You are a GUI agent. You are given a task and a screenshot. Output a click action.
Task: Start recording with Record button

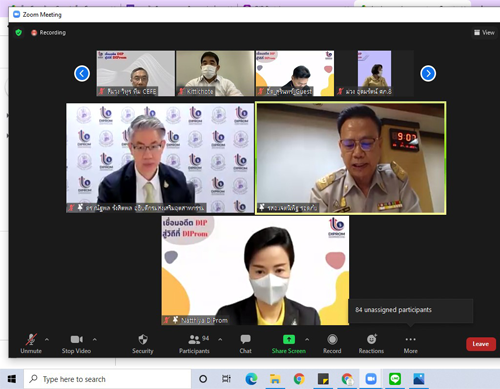332,344
